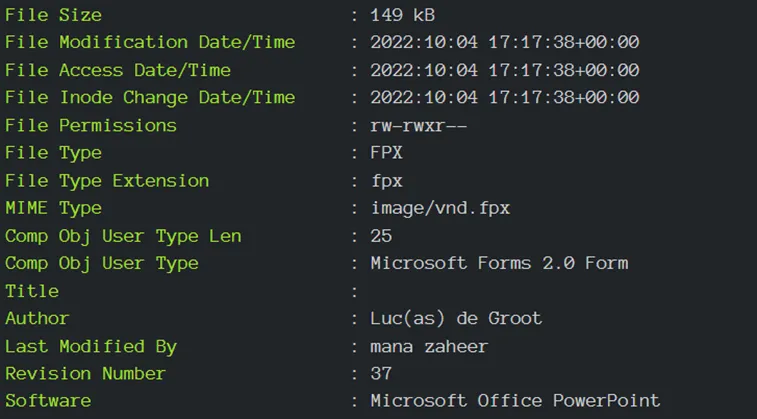Click the File Permissions label

tap(91, 126)
